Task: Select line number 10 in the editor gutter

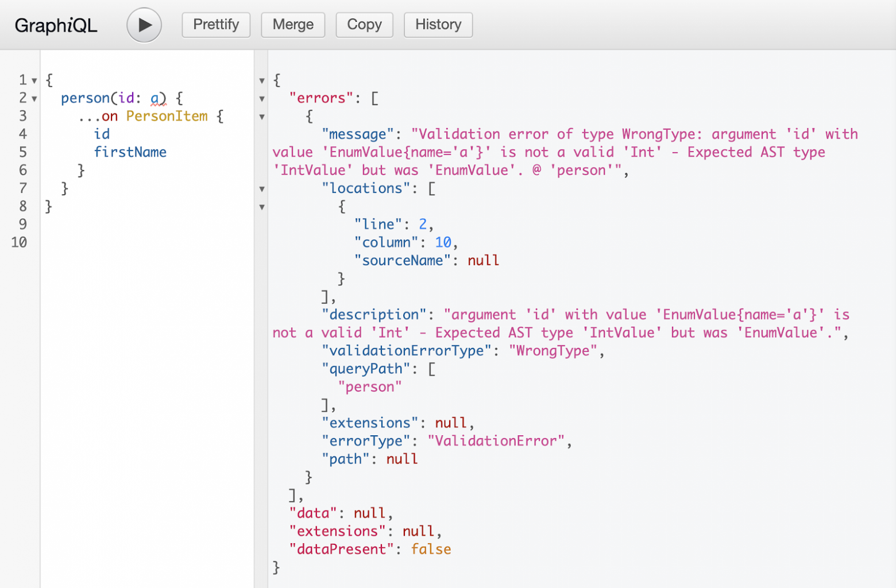Action: (x=19, y=242)
